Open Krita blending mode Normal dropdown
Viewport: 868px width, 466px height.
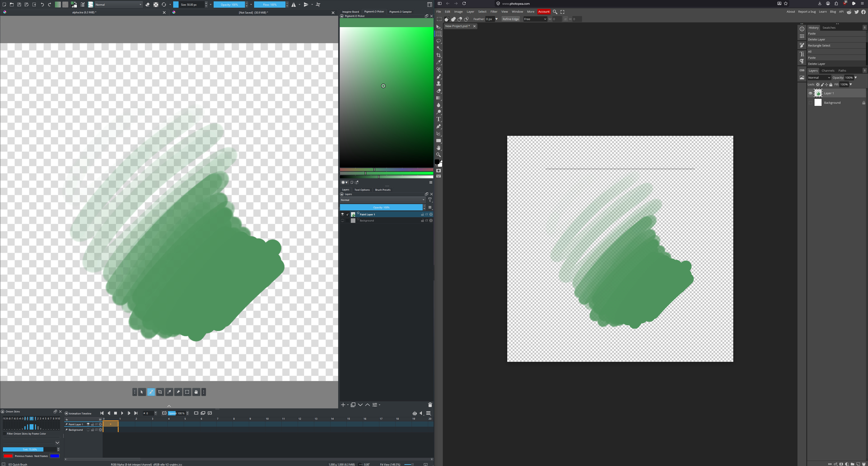coord(118,5)
